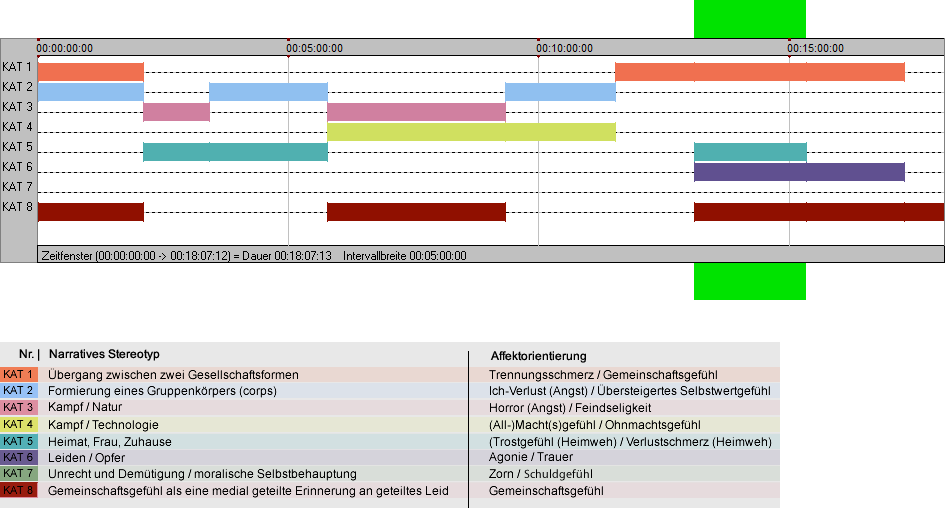
Task: Click the KAT 6 timeline row label
Action: coord(17,166)
